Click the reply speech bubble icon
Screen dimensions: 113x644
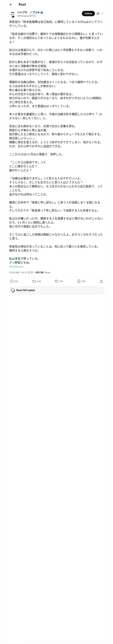[12, 281]
